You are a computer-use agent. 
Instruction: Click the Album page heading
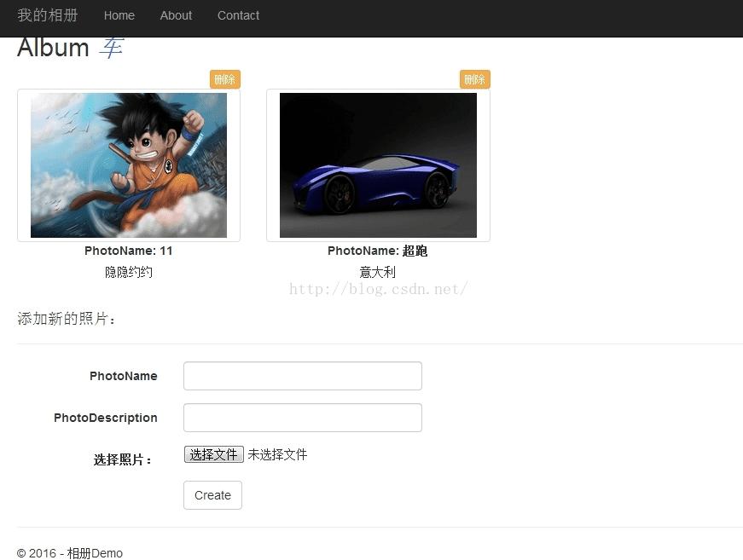53,48
